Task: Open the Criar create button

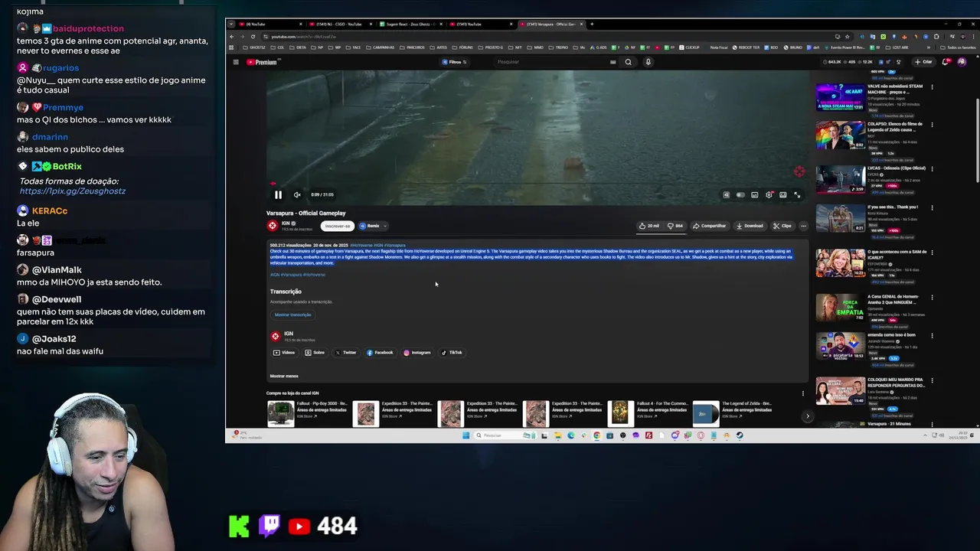Action: pos(924,62)
